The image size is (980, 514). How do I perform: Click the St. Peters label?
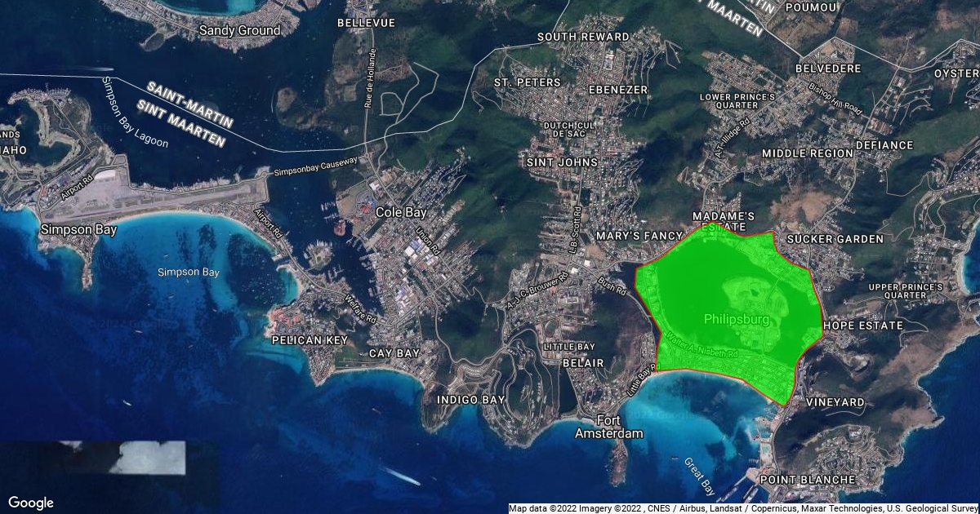[x=528, y=82]
